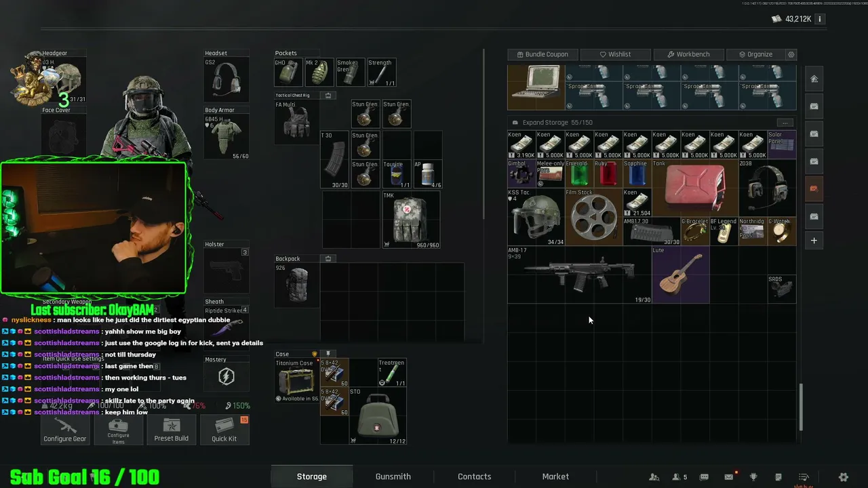Select the Gimbal item in storage
This screenshot has width=868, height=488.
[x=521, y=174]
